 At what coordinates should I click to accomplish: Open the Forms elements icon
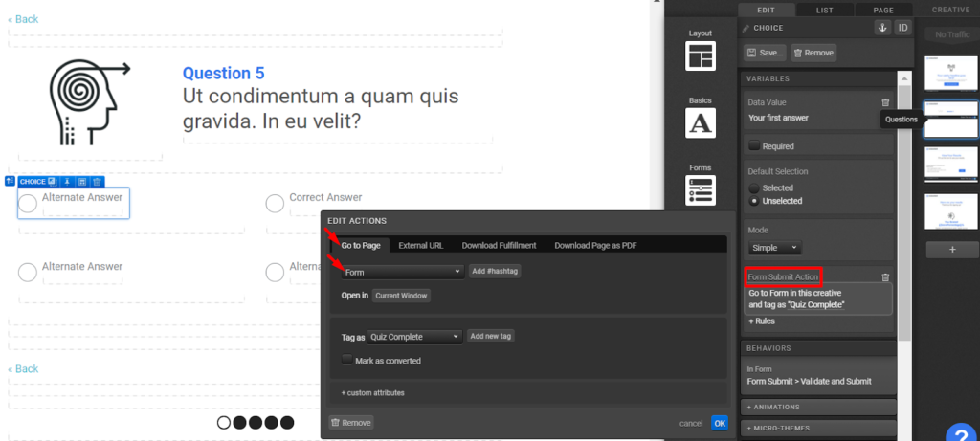pyautogui.click(x=701, y=187)
